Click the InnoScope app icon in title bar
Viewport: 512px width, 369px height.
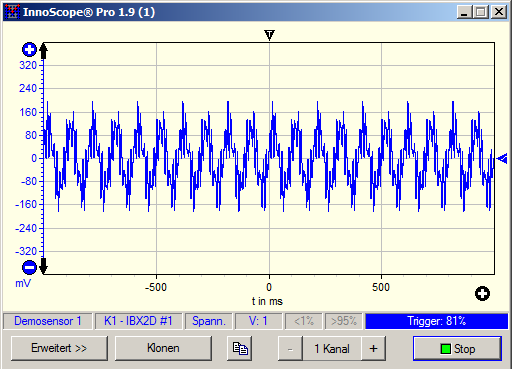tap(12, 12)
